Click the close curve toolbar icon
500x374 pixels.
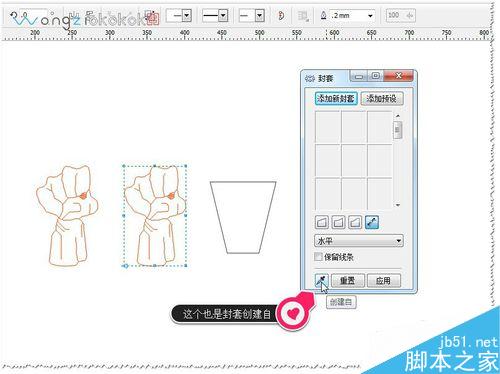pyautogui.click(x=281, y=16)
